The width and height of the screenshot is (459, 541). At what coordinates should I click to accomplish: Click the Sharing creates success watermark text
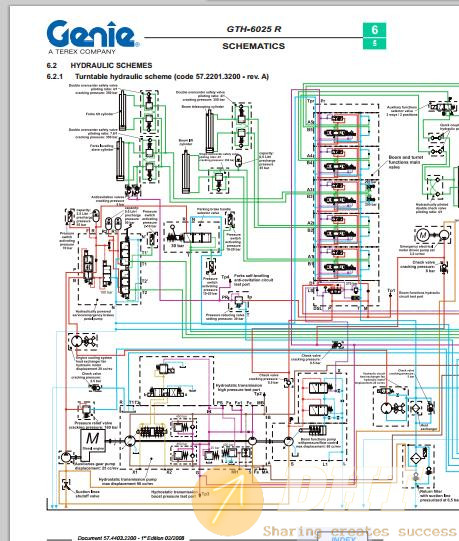pyautogui.click(x=360, y=531)
